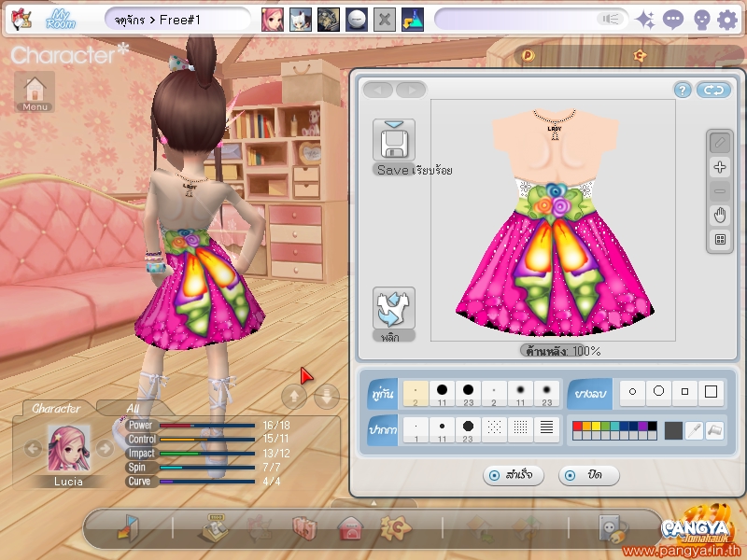Zoom in with the plus tool
Image resolution: width=747 pixels, height=560 pixels.
pos(720,167)
